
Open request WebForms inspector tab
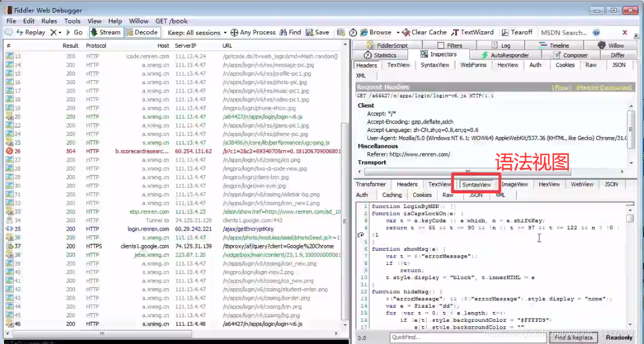point(473,65)
